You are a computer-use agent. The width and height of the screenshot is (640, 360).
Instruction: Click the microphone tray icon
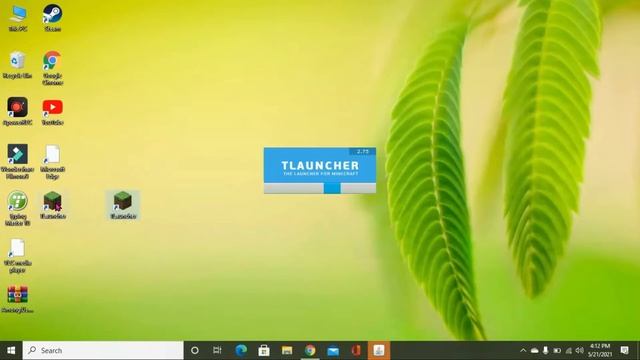coord(545,350)
